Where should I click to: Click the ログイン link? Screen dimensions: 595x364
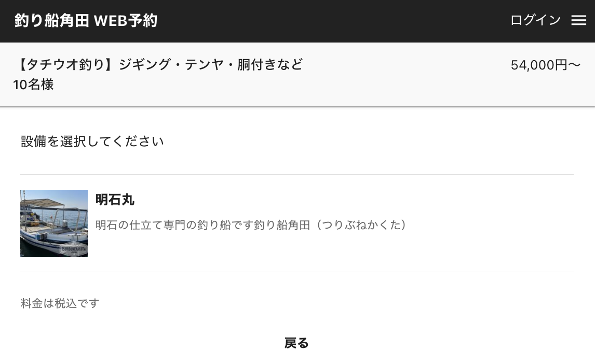tap(535, 20)
